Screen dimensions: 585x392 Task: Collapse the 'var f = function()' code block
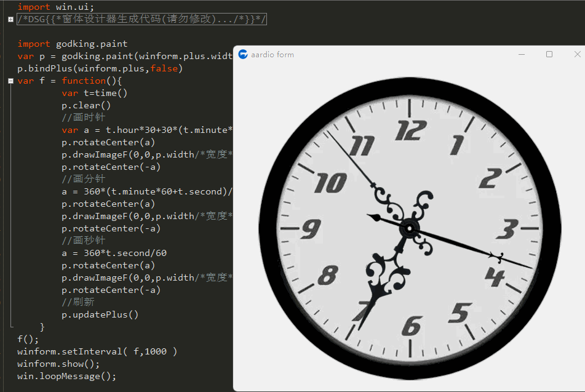coord(11,81)
